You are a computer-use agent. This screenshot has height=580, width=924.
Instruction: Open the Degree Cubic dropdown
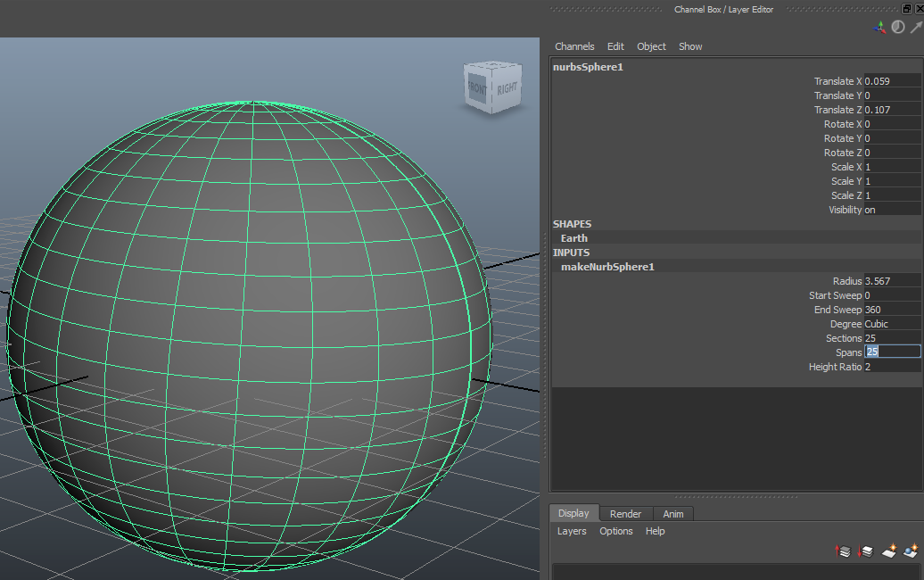click(892, 324)
